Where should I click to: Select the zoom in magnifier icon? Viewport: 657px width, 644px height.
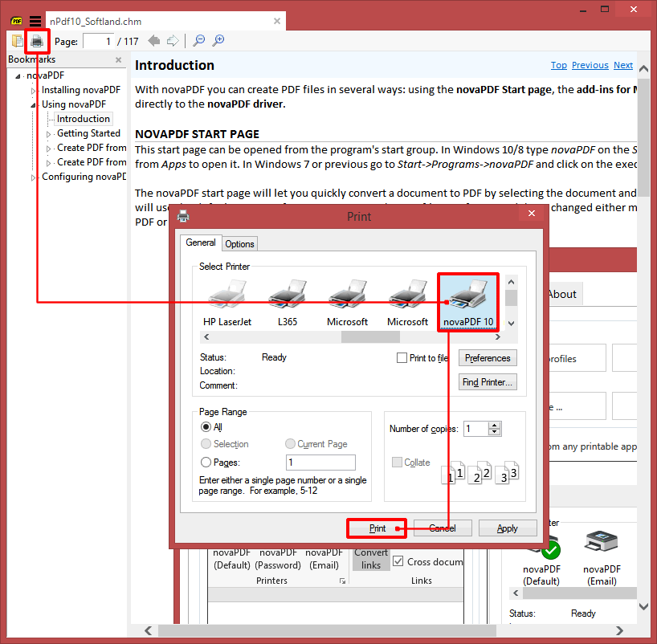(217, 40)
